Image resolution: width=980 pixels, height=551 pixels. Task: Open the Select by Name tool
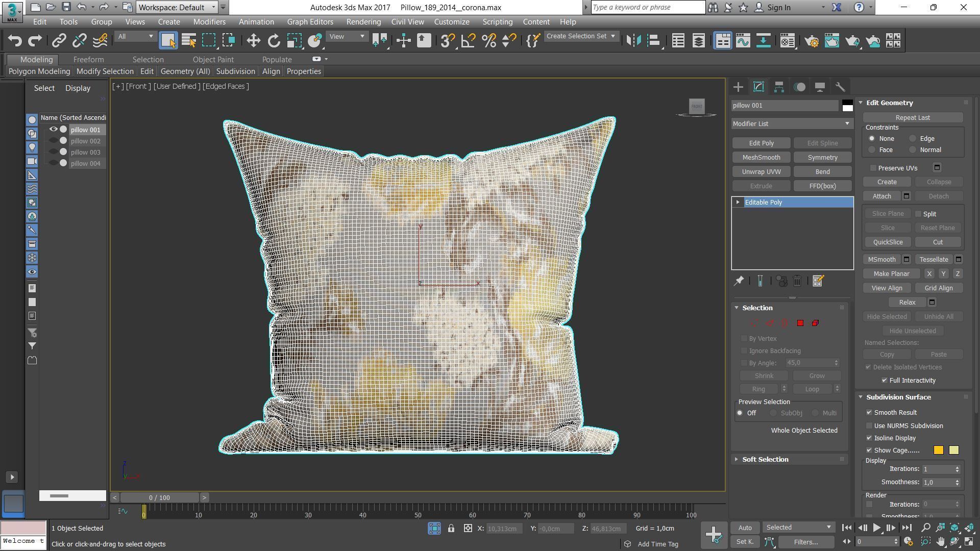(x=189, y=41)
